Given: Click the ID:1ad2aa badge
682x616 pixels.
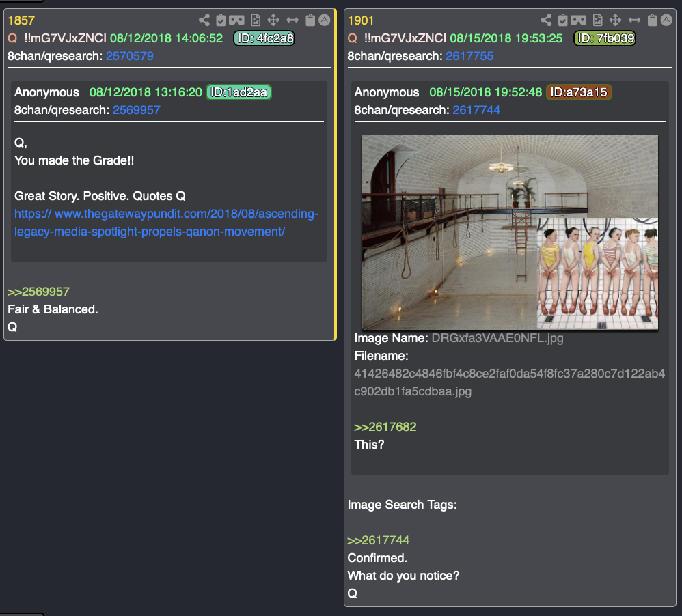Looking at the screenshot, I should 238,92.
